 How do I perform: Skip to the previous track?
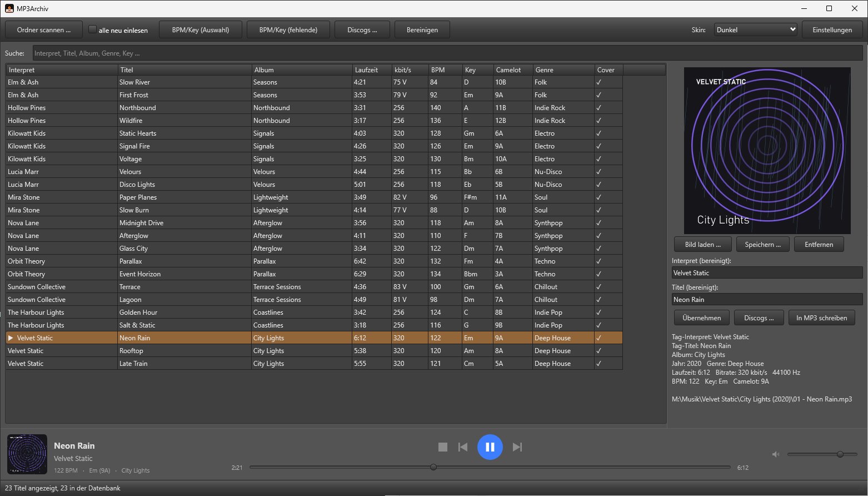463,447
